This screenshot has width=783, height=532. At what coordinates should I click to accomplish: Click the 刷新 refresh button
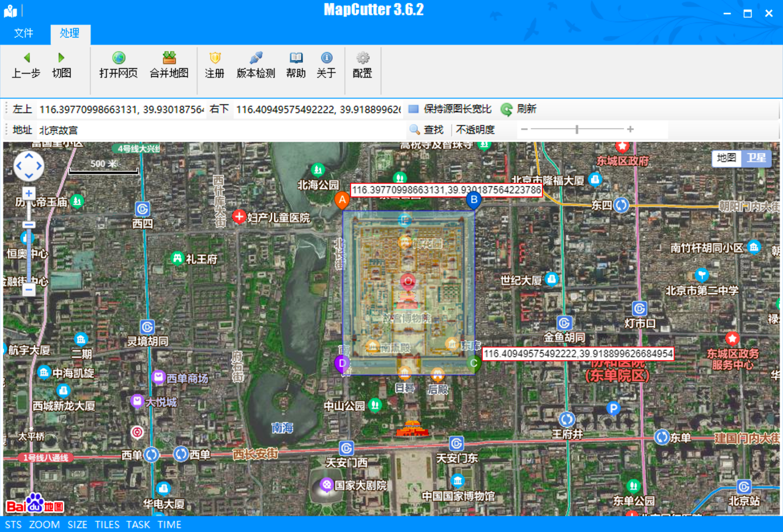click(x=518, y=109)
